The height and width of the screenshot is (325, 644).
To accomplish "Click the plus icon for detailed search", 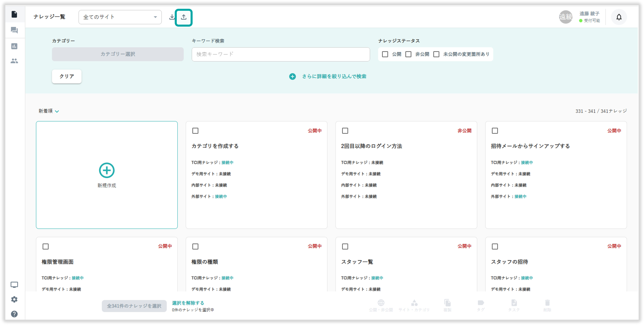I will [292, 76].
